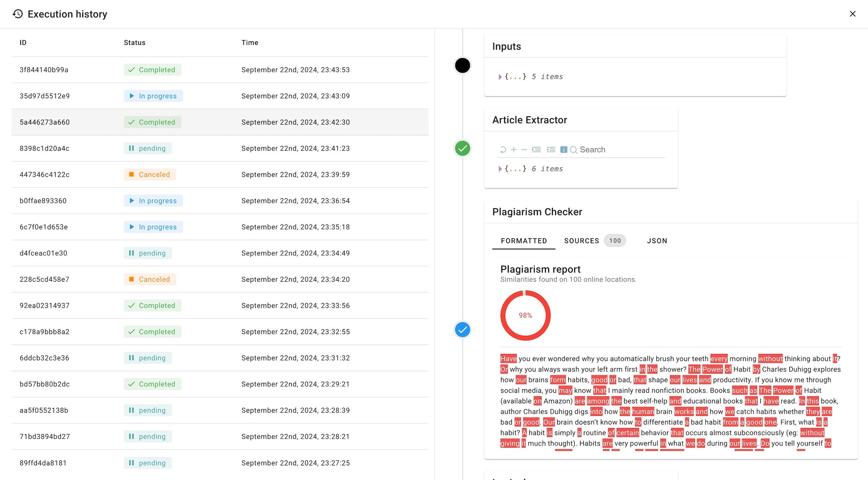Collapse all JSON nodes using the minus icon
The height and width of the screenshot is (480, 868).
point(524,149)
